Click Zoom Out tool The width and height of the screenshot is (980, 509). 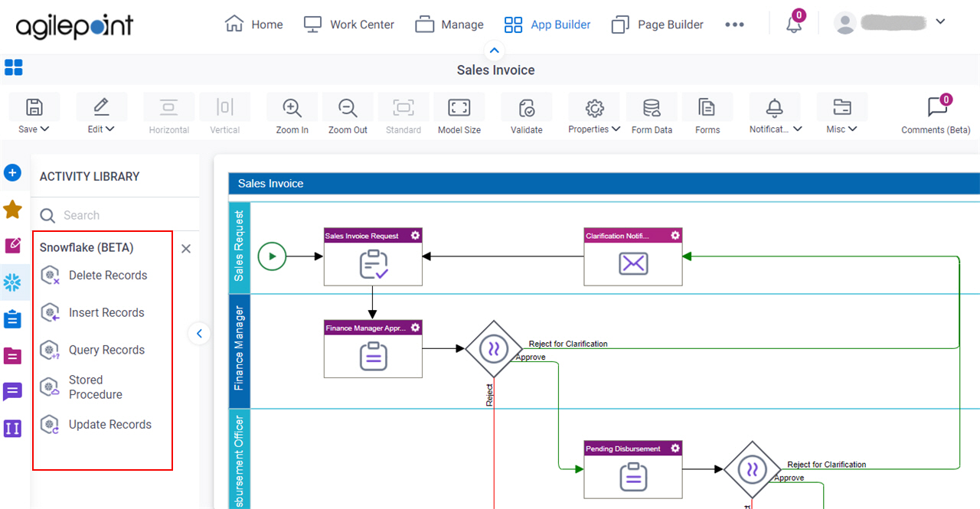[348, 115]
